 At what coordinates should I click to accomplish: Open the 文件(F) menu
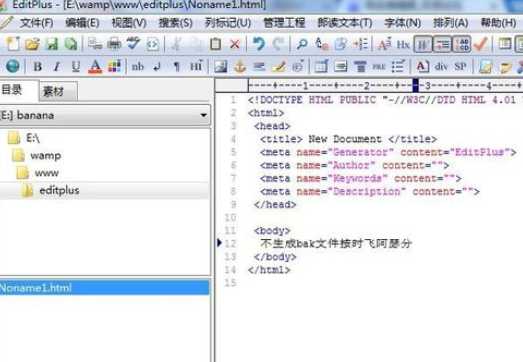pyautogui.click(x=36, y=23)
